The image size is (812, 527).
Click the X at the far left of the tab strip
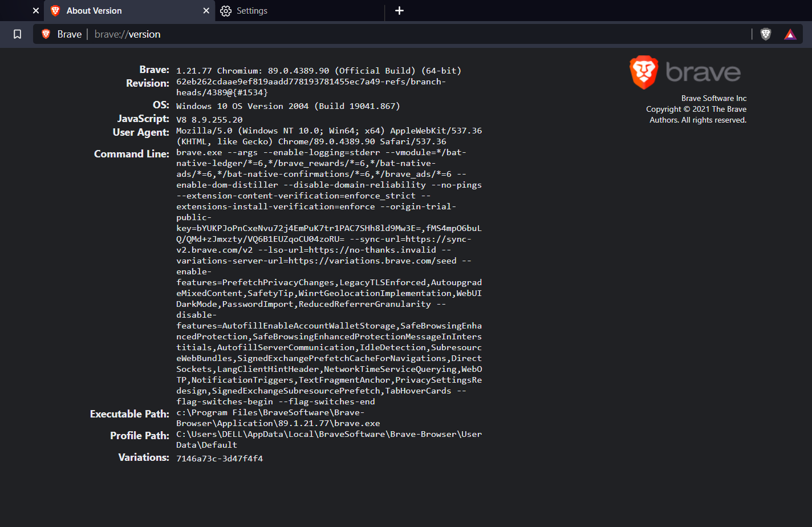(x=35, y=11)
